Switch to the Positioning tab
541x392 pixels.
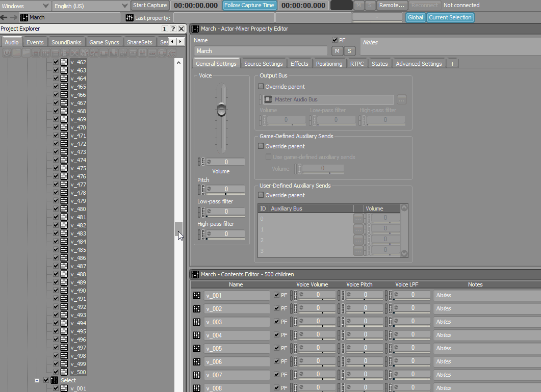329,64
